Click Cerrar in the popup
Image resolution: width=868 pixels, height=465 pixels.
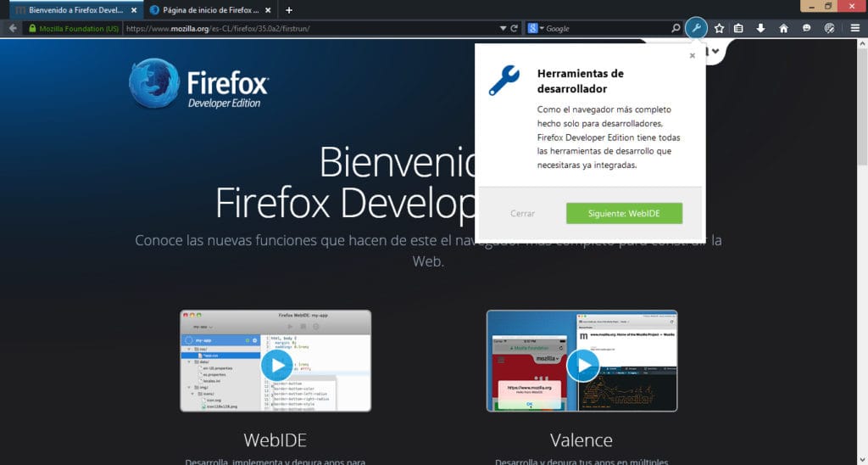tap(522, 213)
